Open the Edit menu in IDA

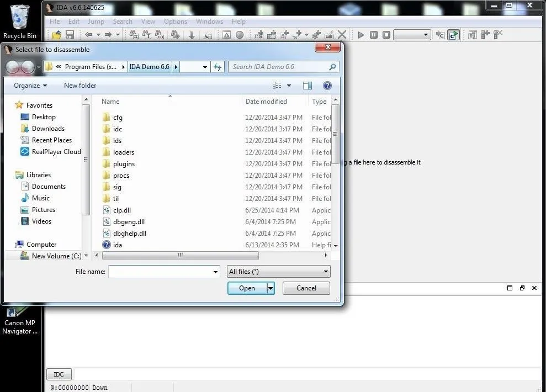[74, 22]
